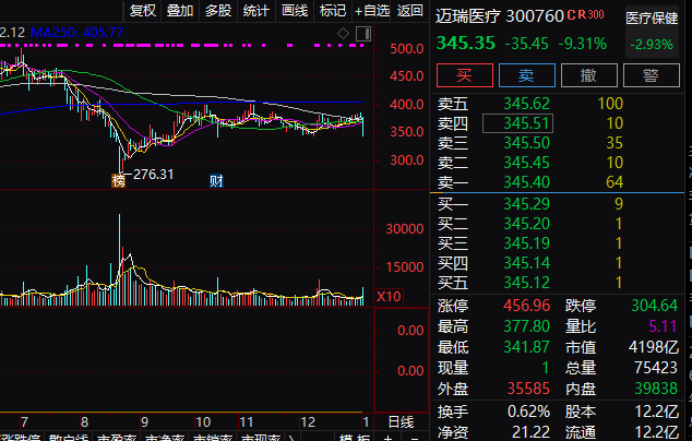This screenshot has height=442, width=693.
Task: Select 多股 multi-stock view
Action: pyautogui.click(x=218, y=11)
